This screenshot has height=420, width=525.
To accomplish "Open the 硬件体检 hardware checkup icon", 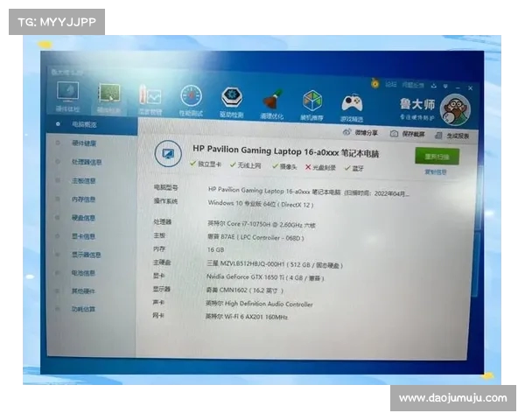I will pyautogui.click(x=68, y=97).
